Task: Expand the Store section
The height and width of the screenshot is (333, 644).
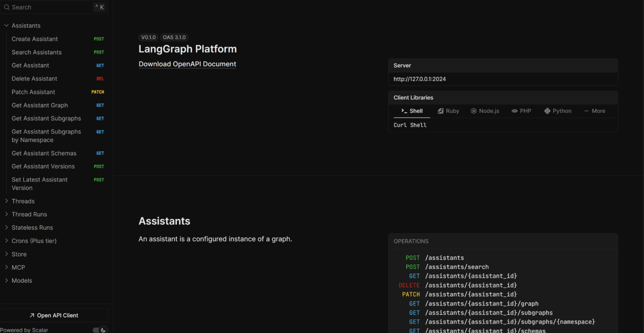Action: click(x=6, y=254)
